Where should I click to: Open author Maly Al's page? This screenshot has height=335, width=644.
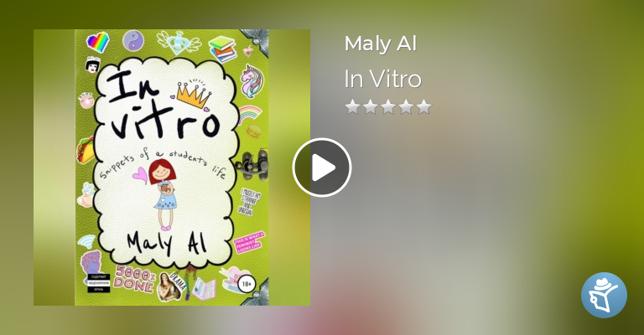coord(381,44)
